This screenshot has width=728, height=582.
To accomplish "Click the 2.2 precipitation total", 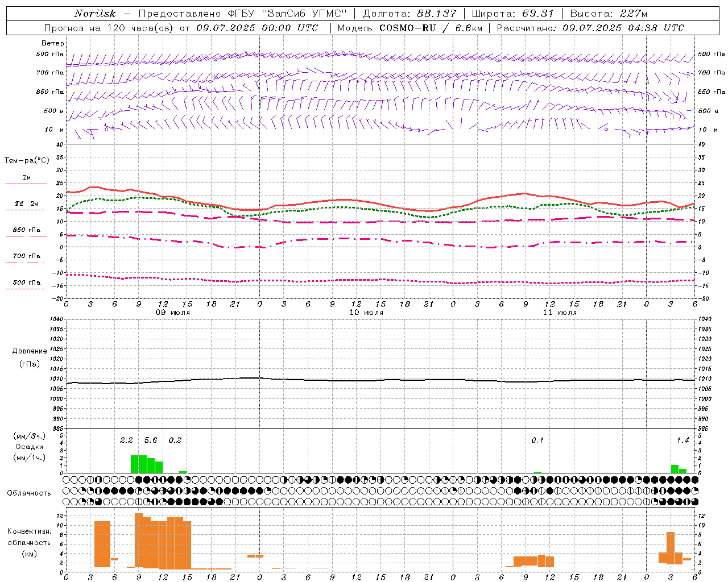I will (x=126, y=440).
